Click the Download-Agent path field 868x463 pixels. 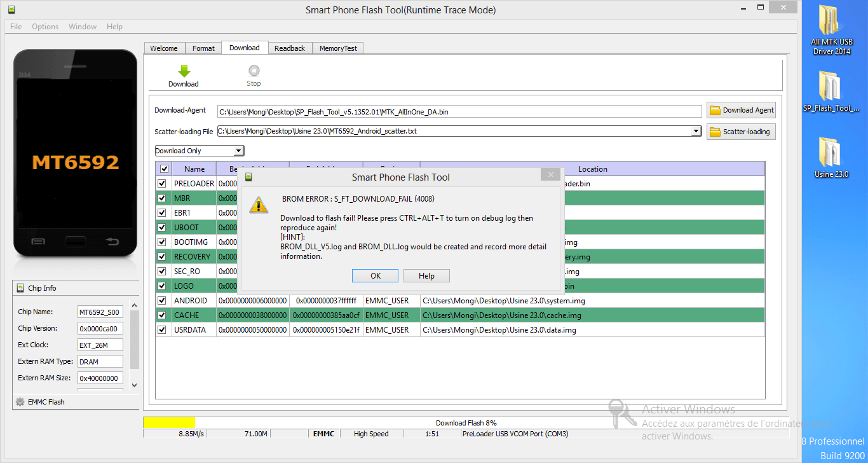click(x=459, y=112)
